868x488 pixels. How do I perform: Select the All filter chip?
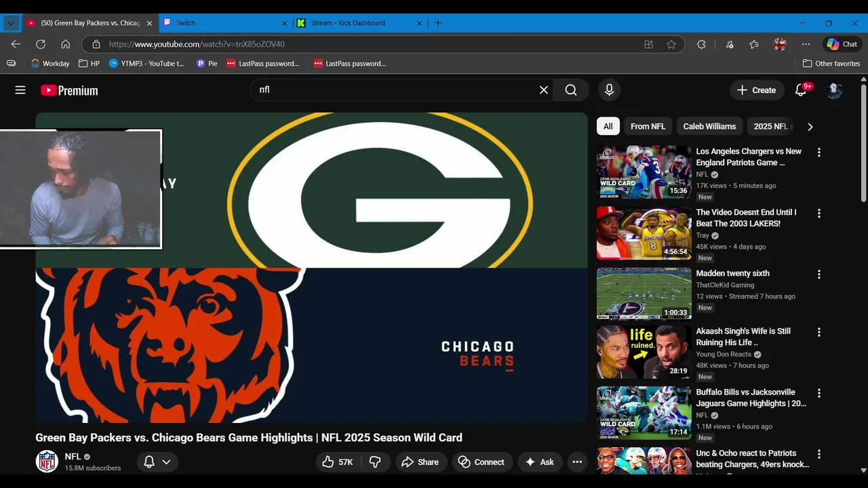(x=608, y=127)
